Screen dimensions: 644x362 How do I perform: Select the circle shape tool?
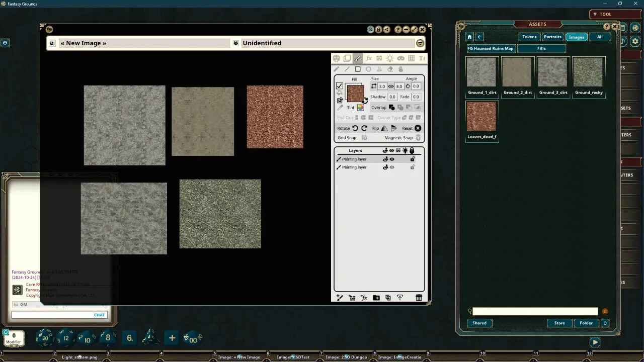(x=369, y=68)
